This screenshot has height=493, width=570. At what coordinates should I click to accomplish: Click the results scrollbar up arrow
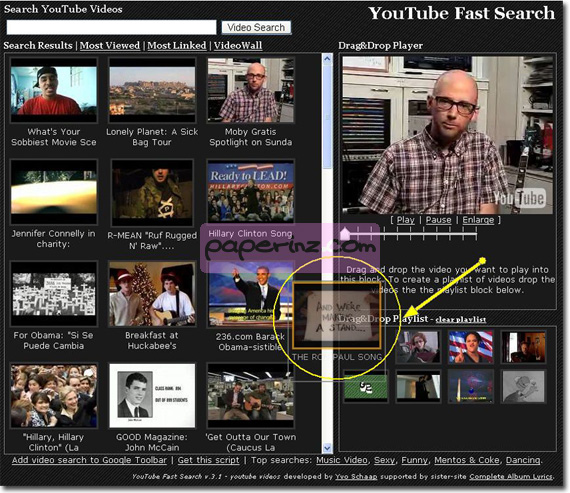point(327,59)
